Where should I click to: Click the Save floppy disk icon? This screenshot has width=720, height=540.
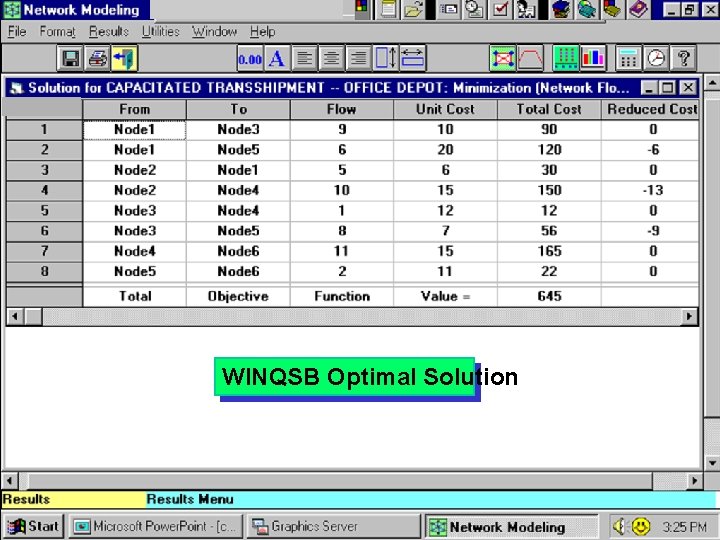point(70,58)
